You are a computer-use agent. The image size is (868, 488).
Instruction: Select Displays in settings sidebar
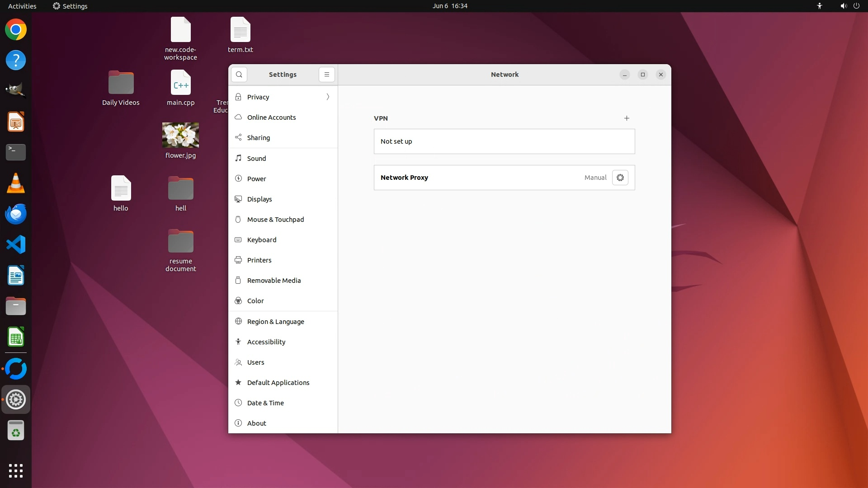259,199
